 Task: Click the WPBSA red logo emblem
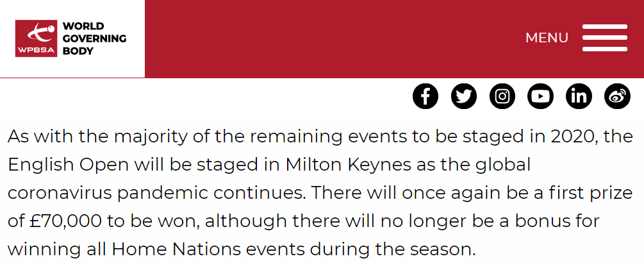pos(36,38)
